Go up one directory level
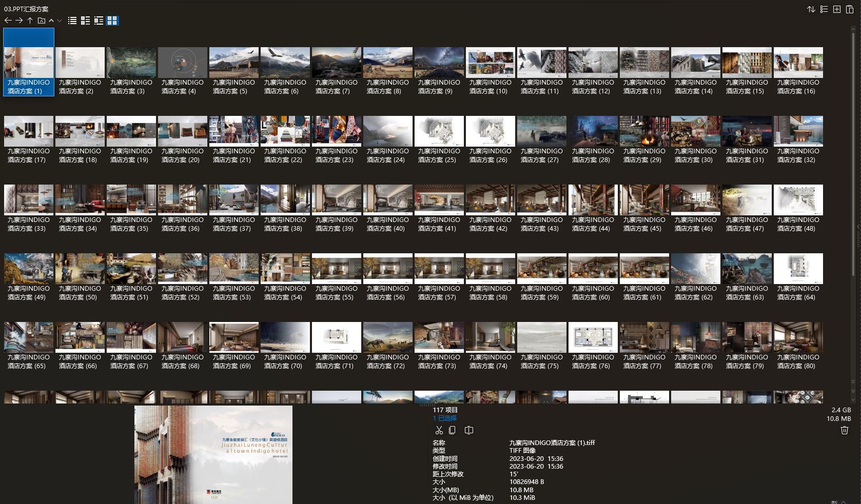The image size is (861, 504). point(30,21)
